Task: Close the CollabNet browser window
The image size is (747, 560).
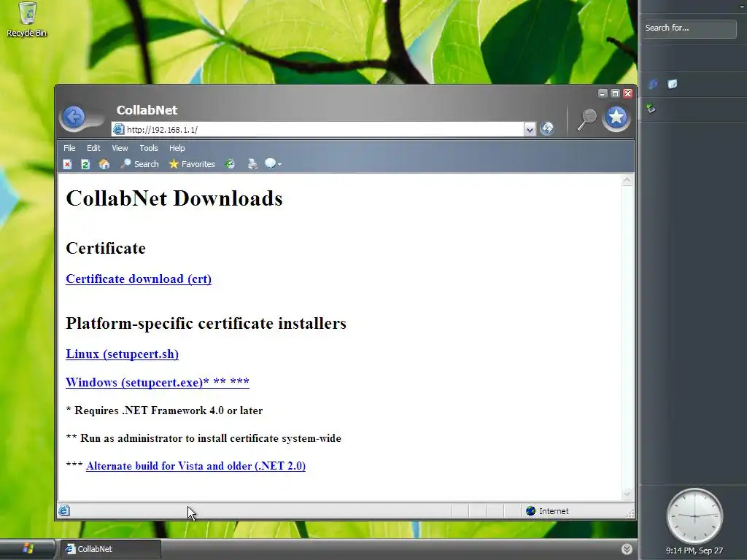Action: (x=627, y=93)
